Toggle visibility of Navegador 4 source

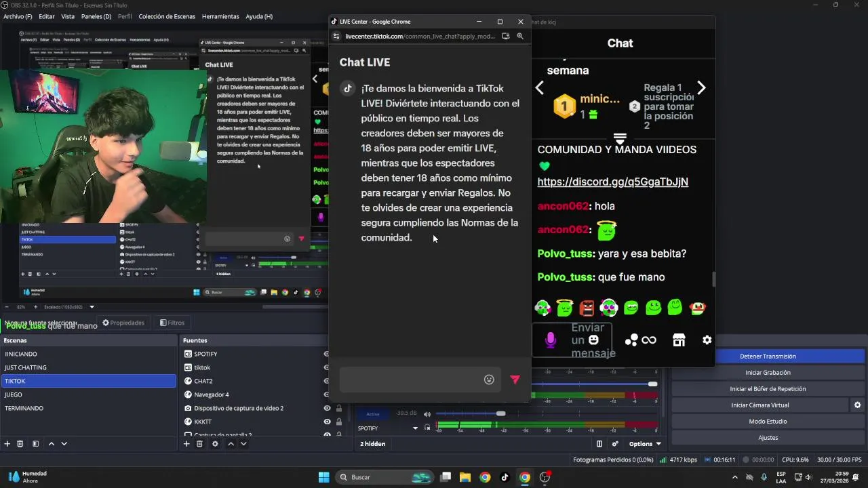tap(326, 394)
